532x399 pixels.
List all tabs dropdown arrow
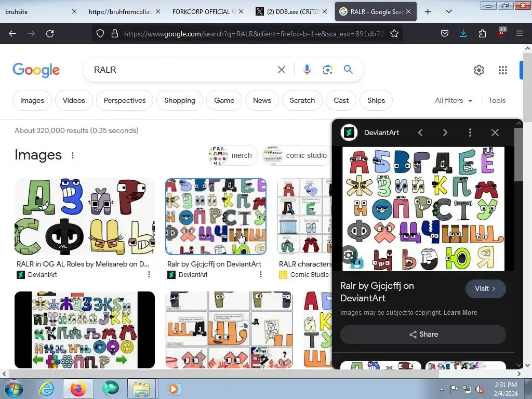(x=448, y=12)
